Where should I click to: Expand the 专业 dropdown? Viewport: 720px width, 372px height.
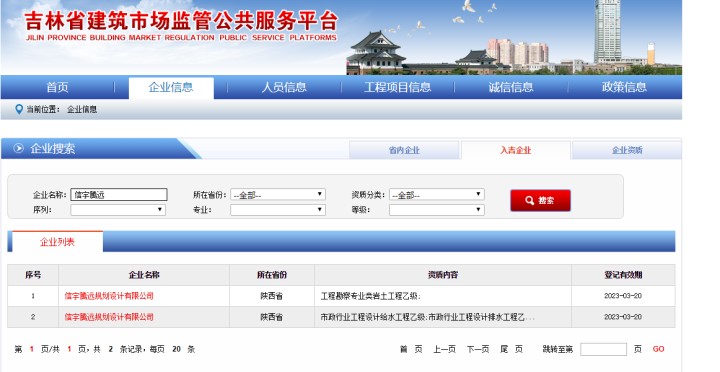[x=278, y=210]
